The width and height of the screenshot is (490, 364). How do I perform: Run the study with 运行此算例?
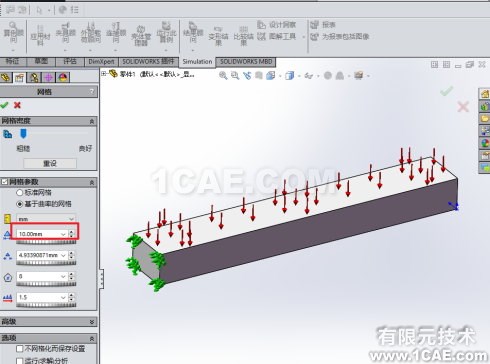point(166,33)
